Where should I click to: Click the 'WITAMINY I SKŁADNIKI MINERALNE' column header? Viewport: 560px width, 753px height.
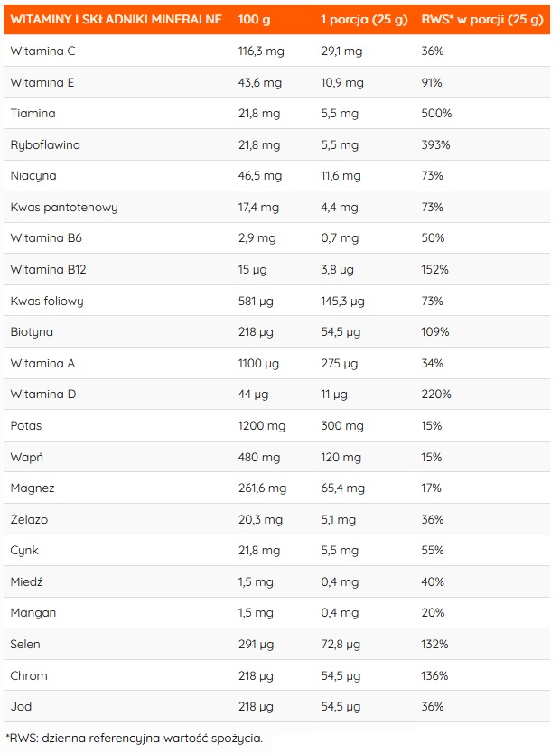(116, 20)
